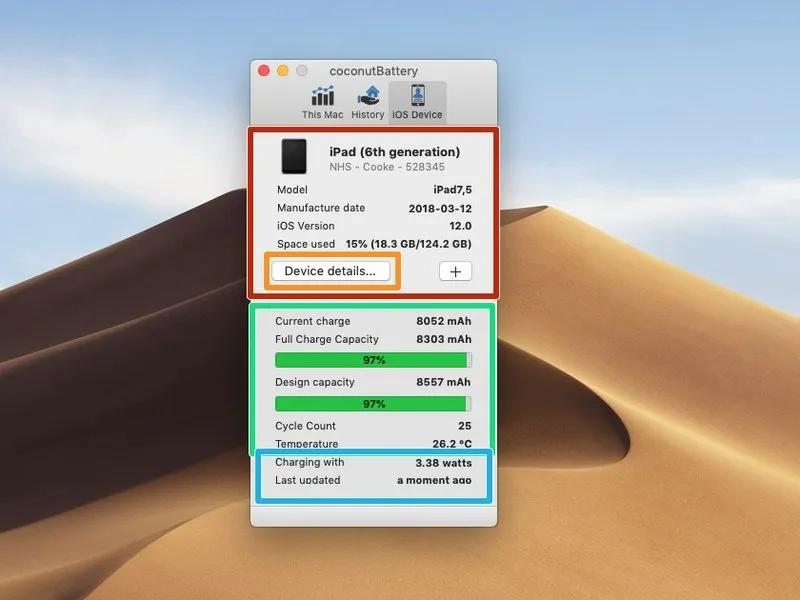
Task: Click the charge progress bar under Full Charge Capacity
Action: pos(373,360)
